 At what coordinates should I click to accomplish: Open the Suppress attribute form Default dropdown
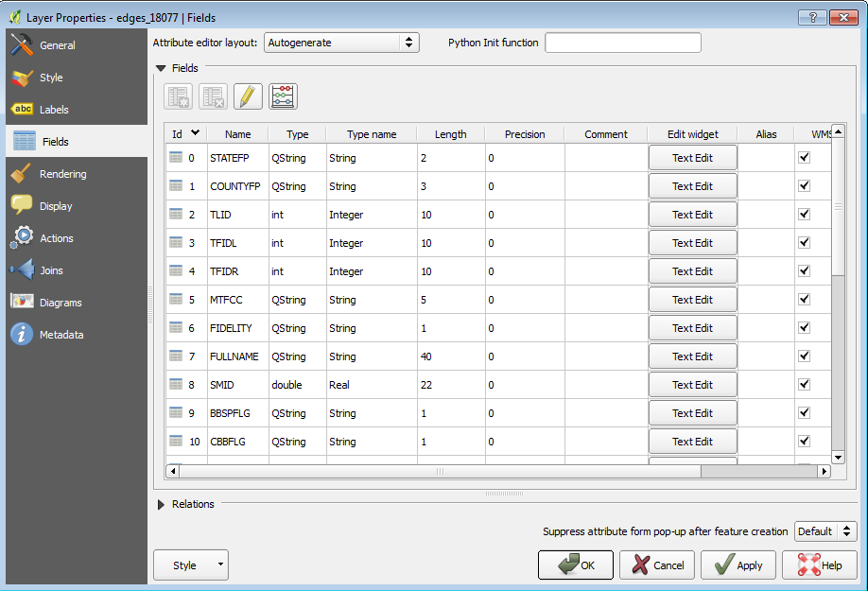tap(825, 531)
